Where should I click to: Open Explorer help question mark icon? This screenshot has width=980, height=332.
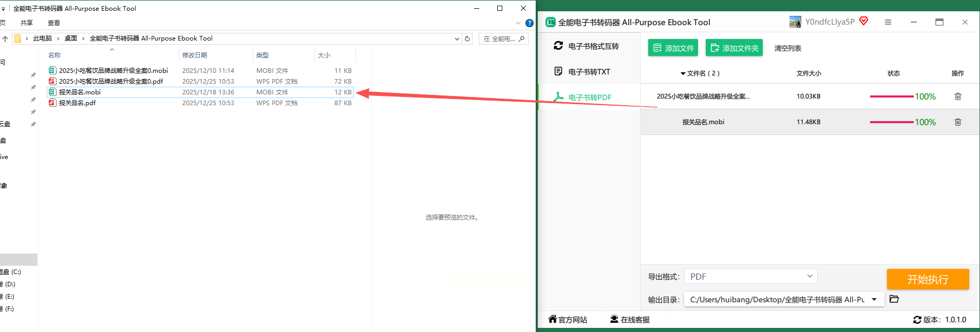(530, 23)
